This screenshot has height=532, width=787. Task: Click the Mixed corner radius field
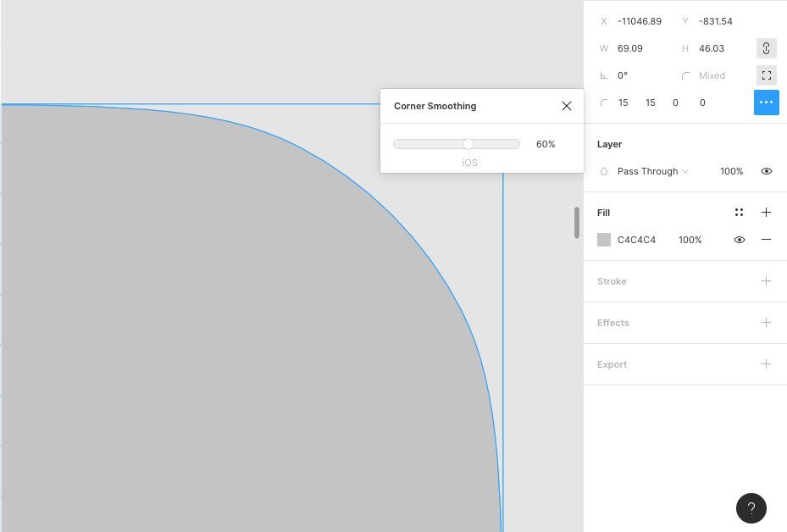click(x=712, y=75)
